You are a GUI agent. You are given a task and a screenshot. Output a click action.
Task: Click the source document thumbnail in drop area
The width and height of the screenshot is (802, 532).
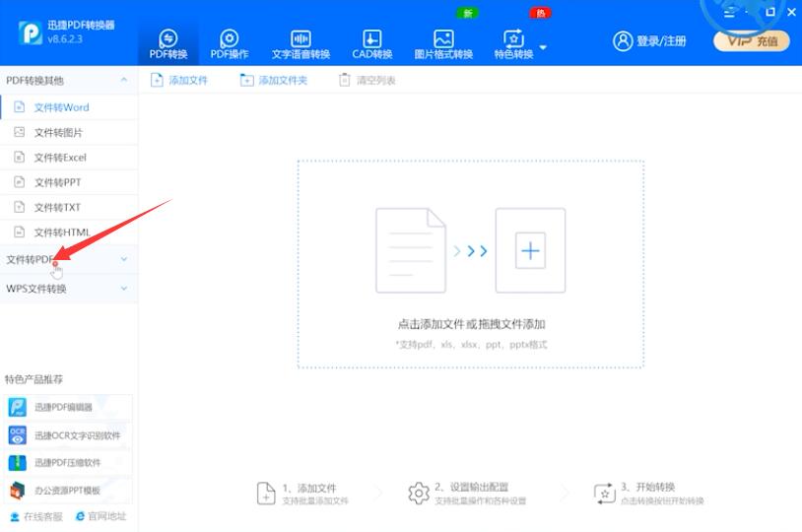(411, 250)
